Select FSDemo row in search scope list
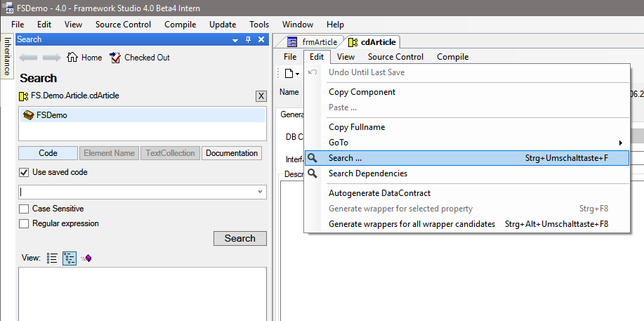The width and height of the screenshot is (644, 321). click(143, 115)
